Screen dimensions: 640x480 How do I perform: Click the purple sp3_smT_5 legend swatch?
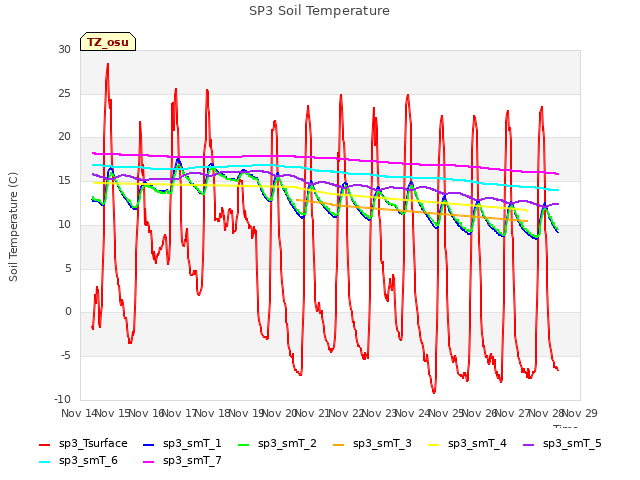click(x=529, y=444)
